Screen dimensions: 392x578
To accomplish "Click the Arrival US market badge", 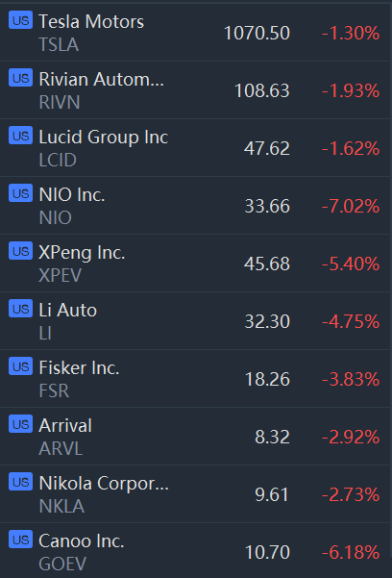I will 20,424.
